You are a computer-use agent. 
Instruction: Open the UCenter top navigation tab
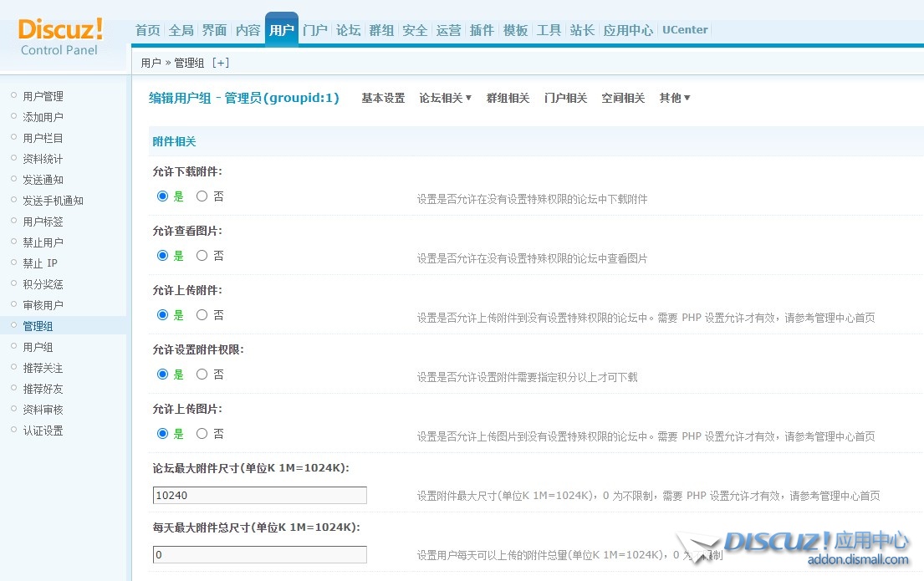(685, 30)
